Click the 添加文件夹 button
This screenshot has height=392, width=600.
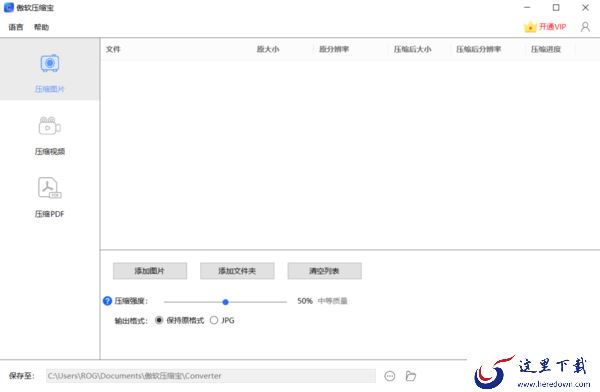pos(237,271)
